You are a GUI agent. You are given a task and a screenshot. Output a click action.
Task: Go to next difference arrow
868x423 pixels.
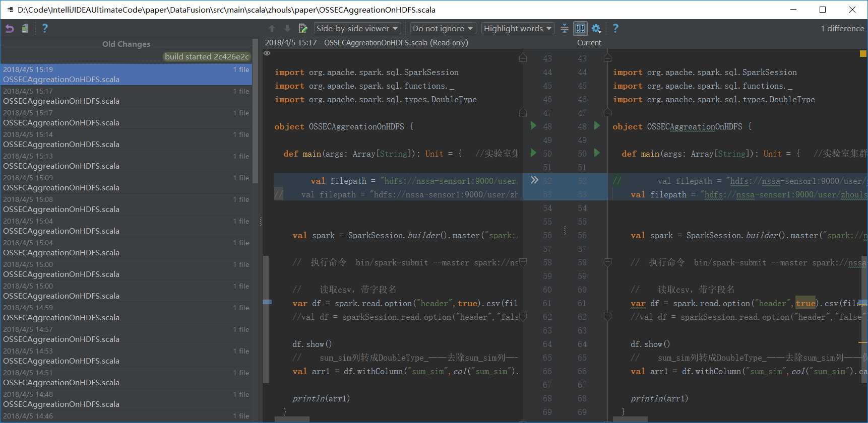click(x=287, y=29)
